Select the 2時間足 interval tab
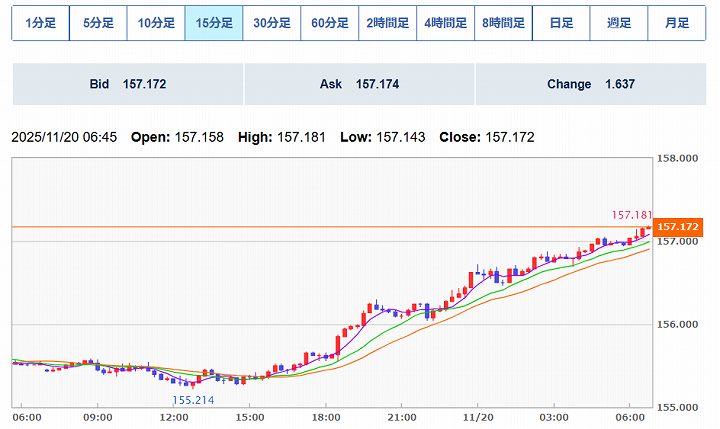This screenshot has width=720, height=429. click(x=388, y=23)
